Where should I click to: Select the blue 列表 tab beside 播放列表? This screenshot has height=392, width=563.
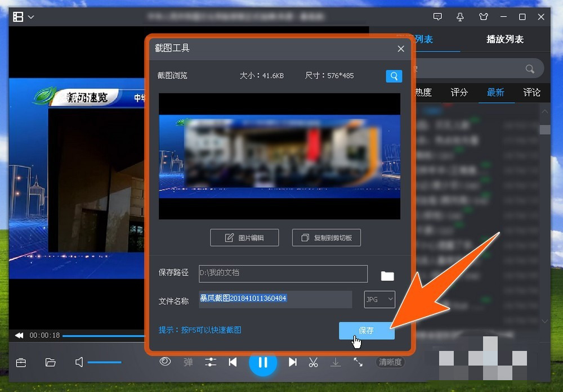point(424,39)
